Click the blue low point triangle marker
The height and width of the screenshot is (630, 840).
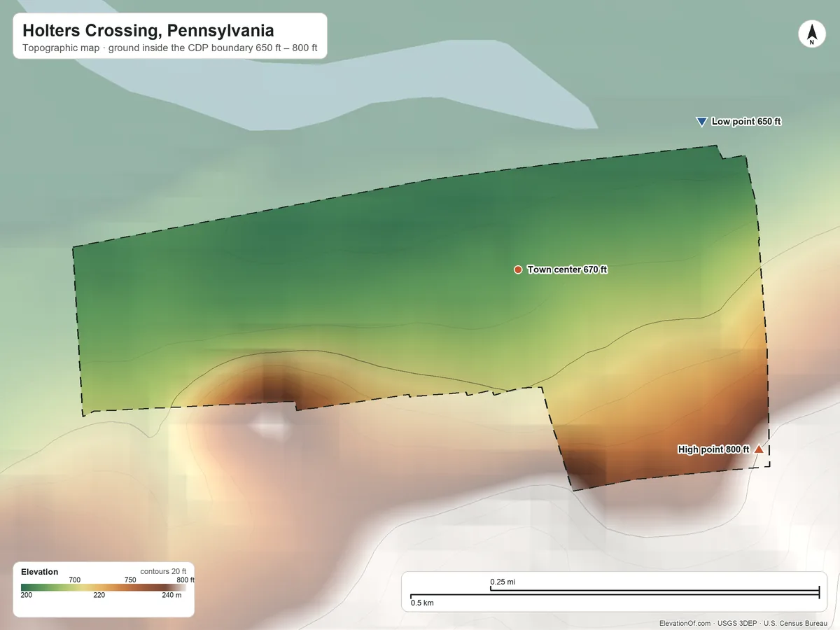coord(701,122)
